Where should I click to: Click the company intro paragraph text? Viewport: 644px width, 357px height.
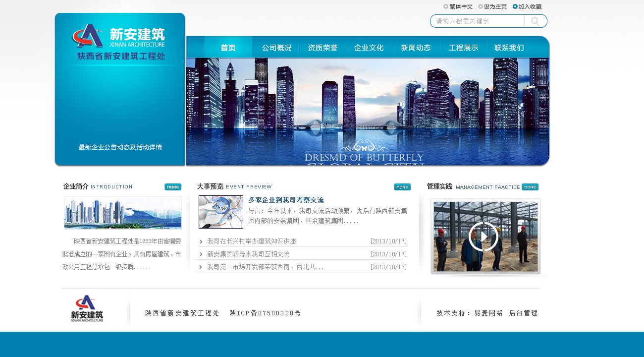tap(122, 254)
